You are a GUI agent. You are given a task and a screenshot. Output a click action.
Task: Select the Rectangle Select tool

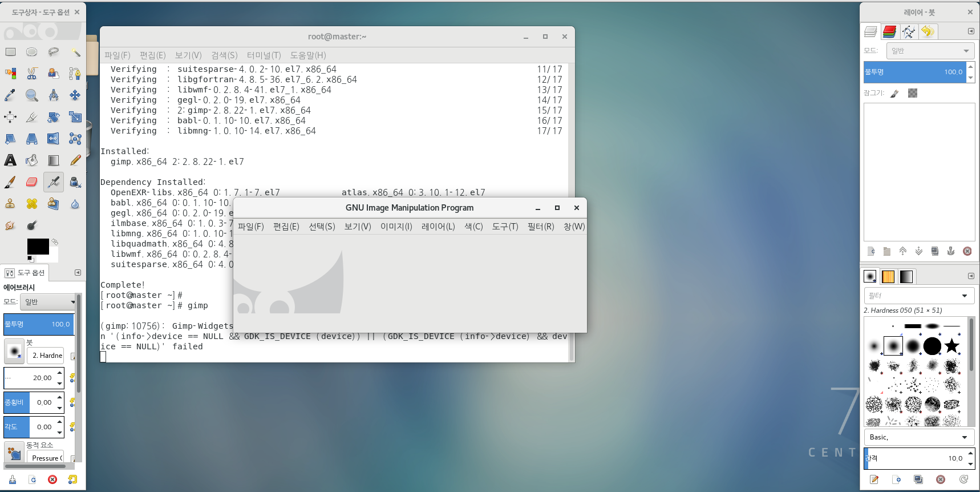[x=10, y=52]
